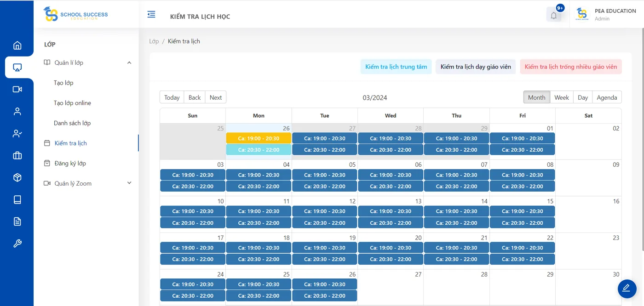Open the home icon in the left rail

[x=17, y=45]
